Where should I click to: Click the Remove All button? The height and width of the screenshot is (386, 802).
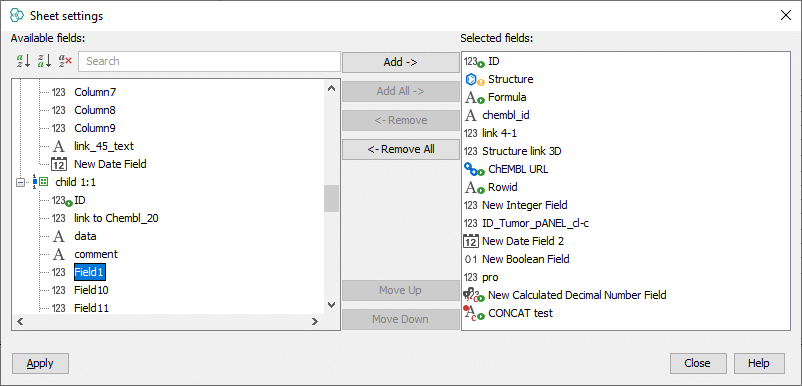(400, 149)
